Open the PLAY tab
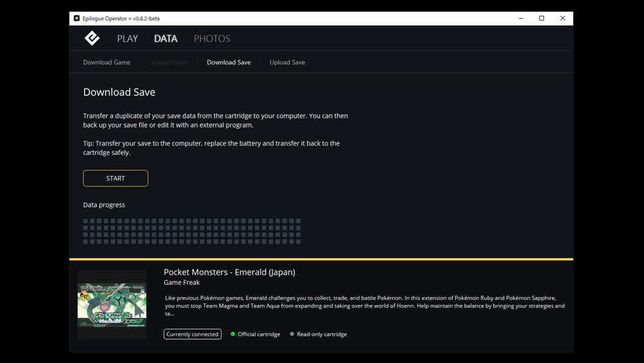644x363 pixels. point(128,39)
